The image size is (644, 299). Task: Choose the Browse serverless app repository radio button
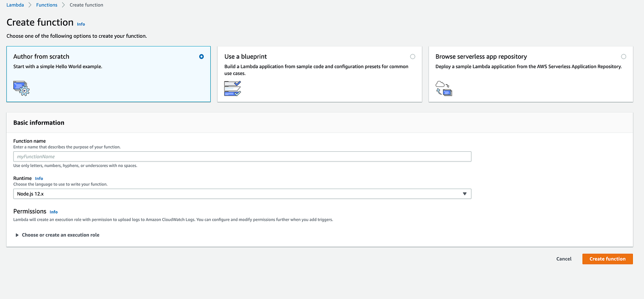[624, 56]
